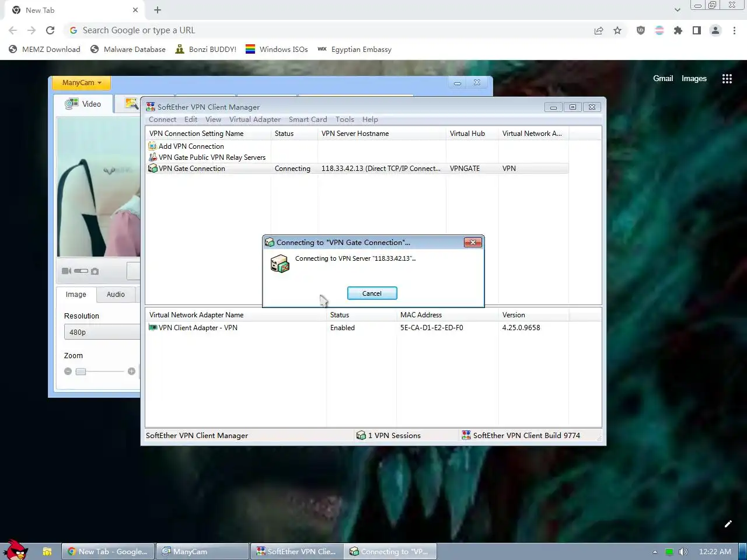Sort by VPN Server Hostname column header
This screenshot has width=747, height=560.
382,134
